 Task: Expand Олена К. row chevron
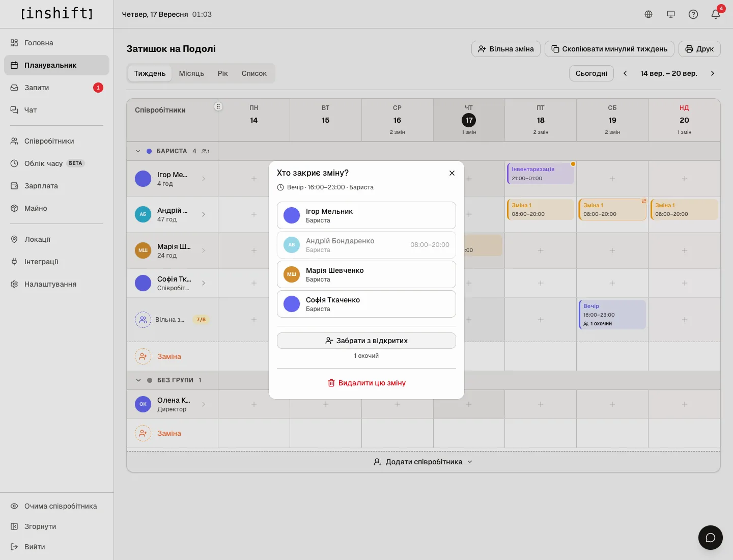point(204,404)
